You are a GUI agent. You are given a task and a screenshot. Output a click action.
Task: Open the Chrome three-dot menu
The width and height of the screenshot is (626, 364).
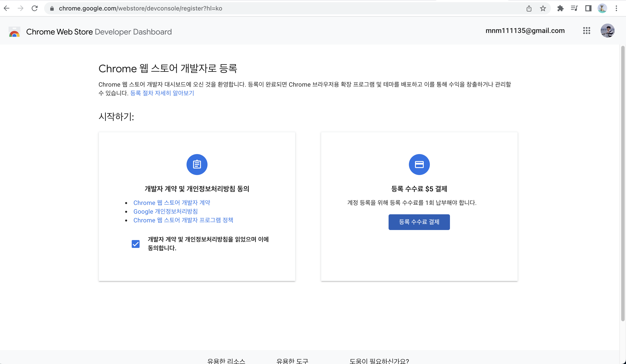[616, 9]
